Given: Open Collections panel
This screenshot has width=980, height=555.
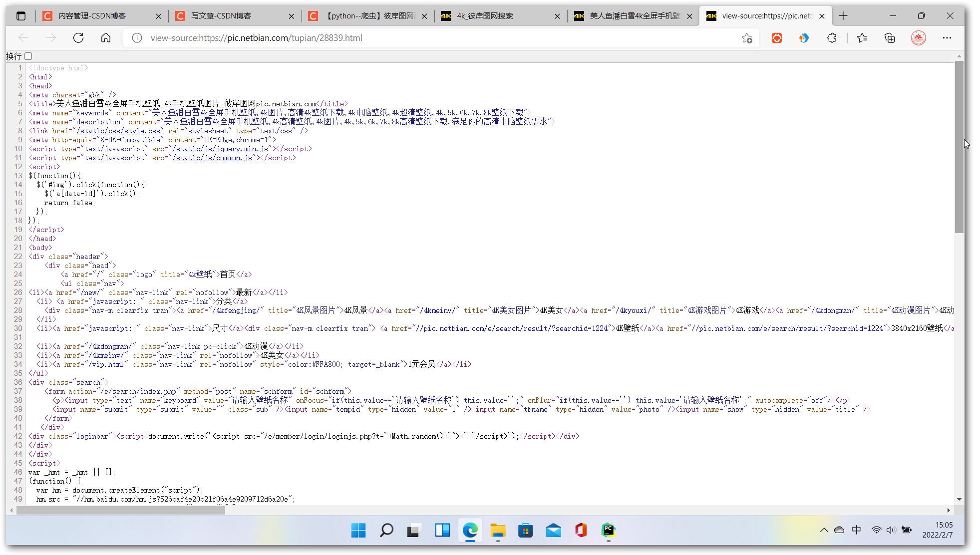Looking at the screenshot, I should (x=890, y=38).
